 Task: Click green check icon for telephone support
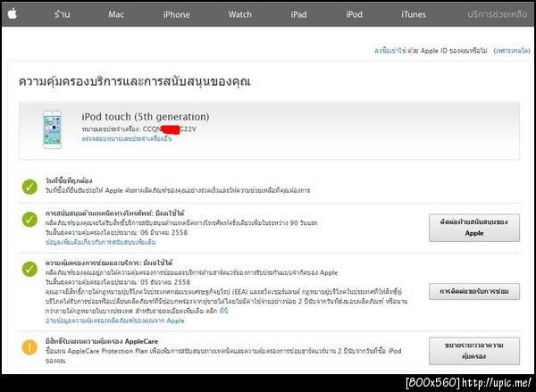coord(29,220)
